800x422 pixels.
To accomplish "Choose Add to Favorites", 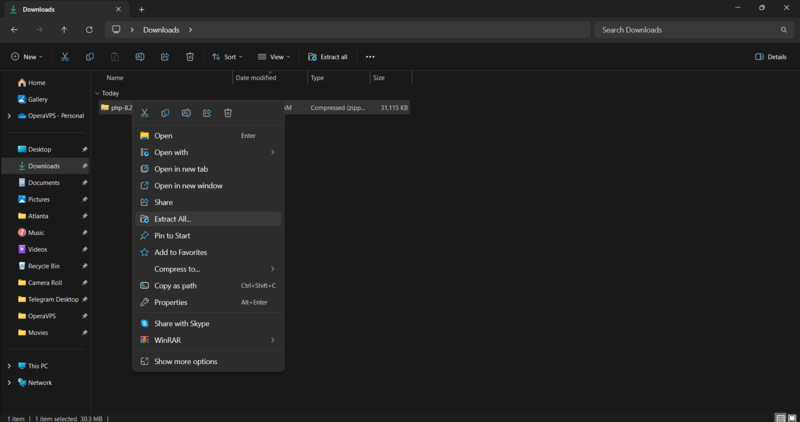I will (x=208, y=252).
